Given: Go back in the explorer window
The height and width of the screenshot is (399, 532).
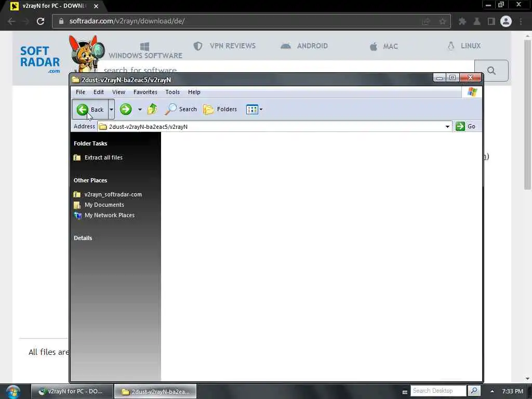Looking at the screenshot, I should click(90, 109).
